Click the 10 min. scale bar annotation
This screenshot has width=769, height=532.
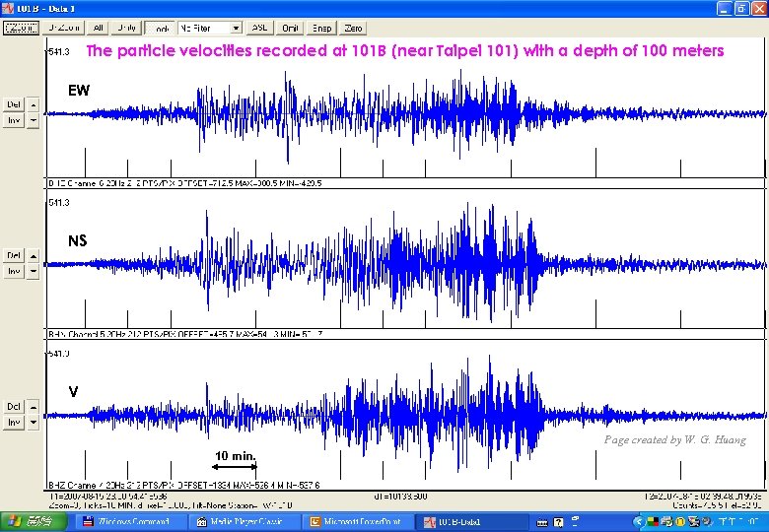(x=235, y=460)
